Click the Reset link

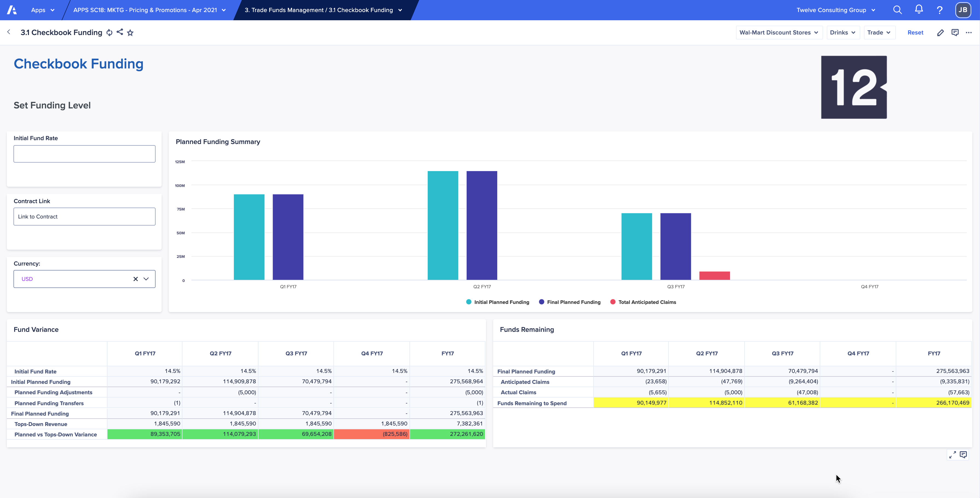tap(915, 32)
